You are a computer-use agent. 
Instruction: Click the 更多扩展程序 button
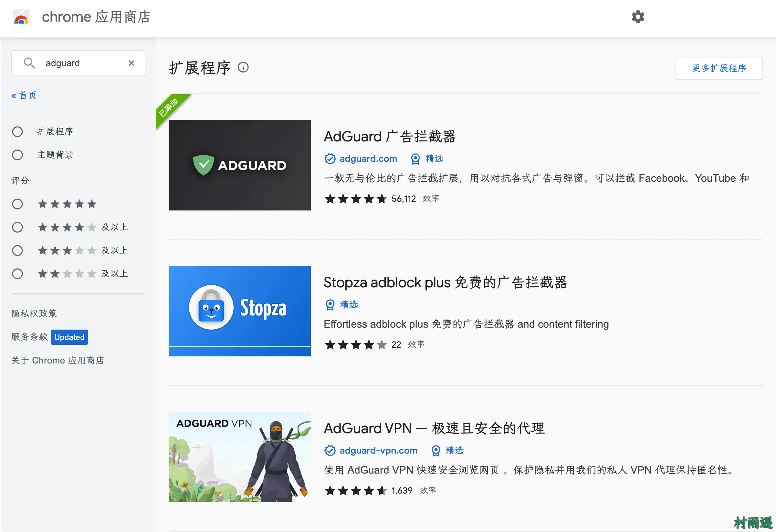coord(718,68)
